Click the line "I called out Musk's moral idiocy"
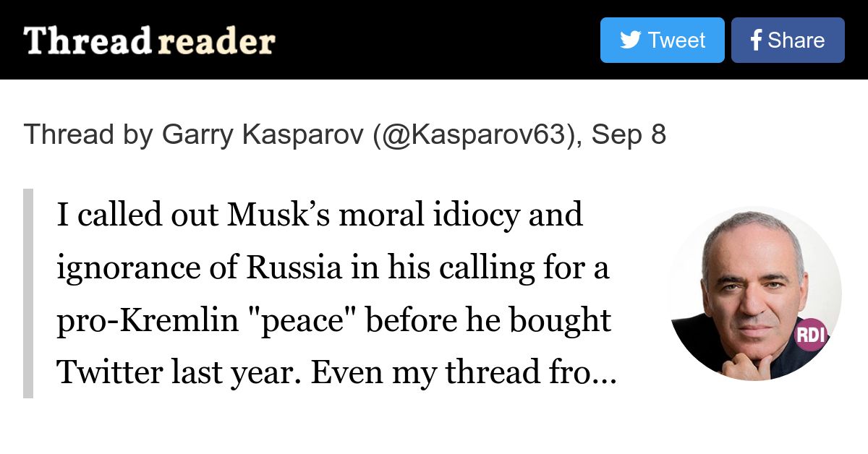Screen dimensions: 868x454 320,215
